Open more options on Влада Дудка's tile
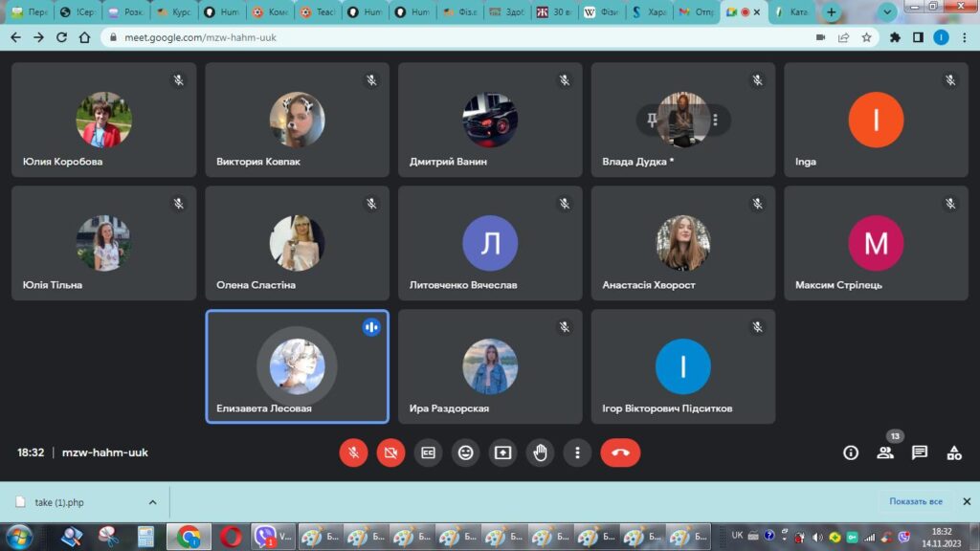The image size is (980, 551). tap(715, 120)
